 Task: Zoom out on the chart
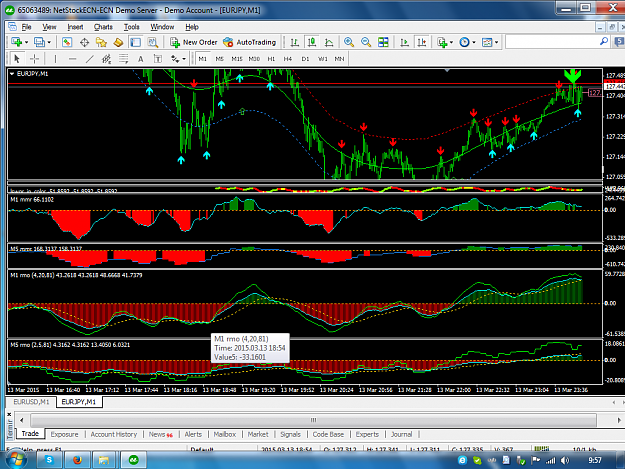point(366,42)
